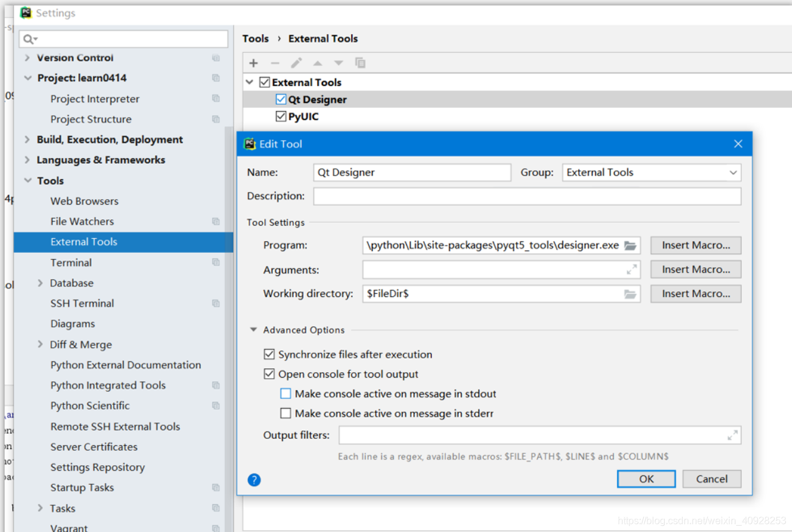792x532 pixels.
Task: Copy selected tool with duplicate icon
Action: pos(360,63)
